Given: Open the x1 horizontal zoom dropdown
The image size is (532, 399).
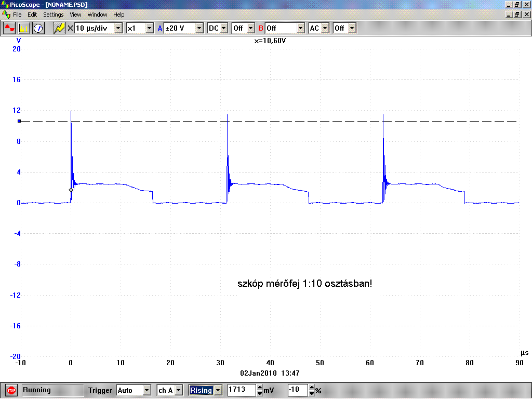Looking at the screenshot, I should click(149, 28).
